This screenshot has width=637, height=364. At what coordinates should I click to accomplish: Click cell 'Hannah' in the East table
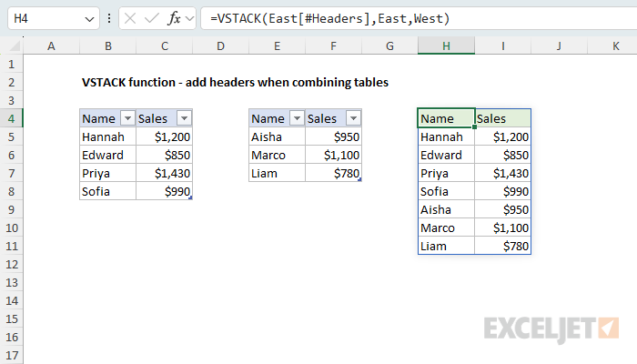point(107,136)
